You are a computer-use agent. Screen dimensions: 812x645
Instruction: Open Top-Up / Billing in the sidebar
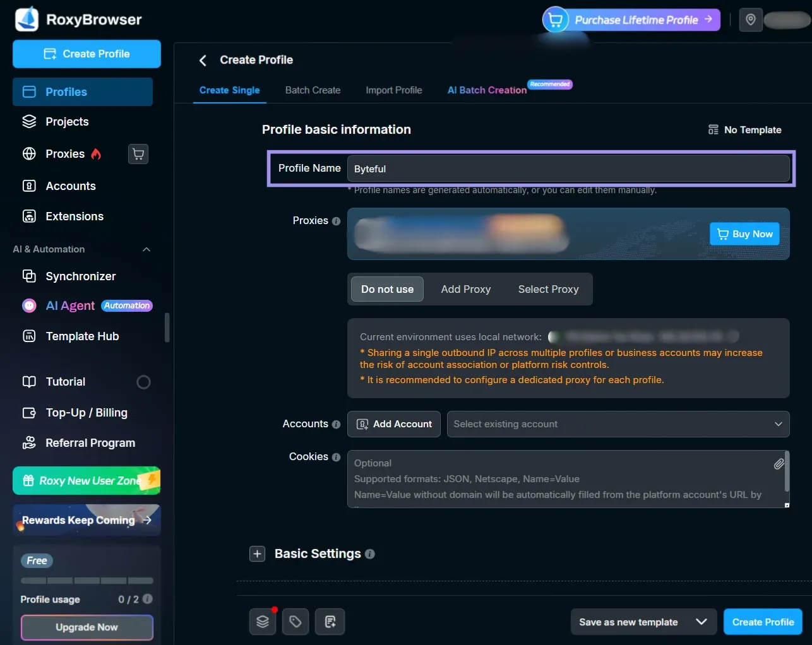[75, 413]
